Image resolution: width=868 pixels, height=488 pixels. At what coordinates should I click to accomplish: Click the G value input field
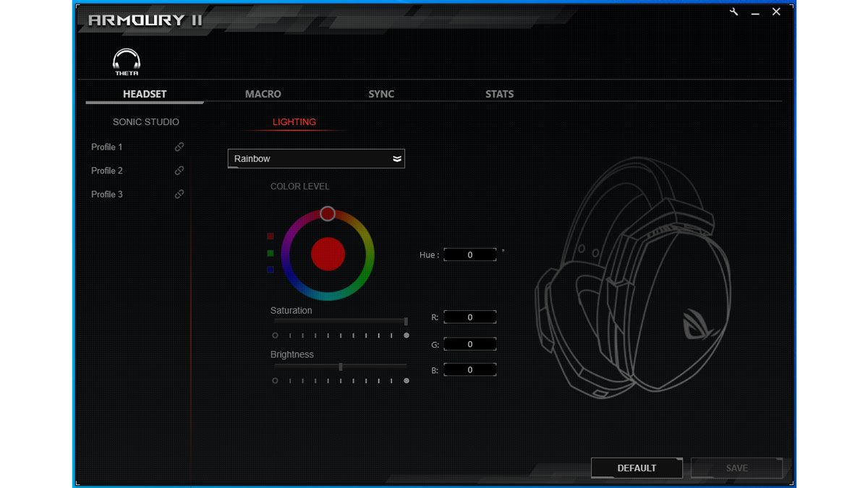pyautogui.click(x=470, y=344)
